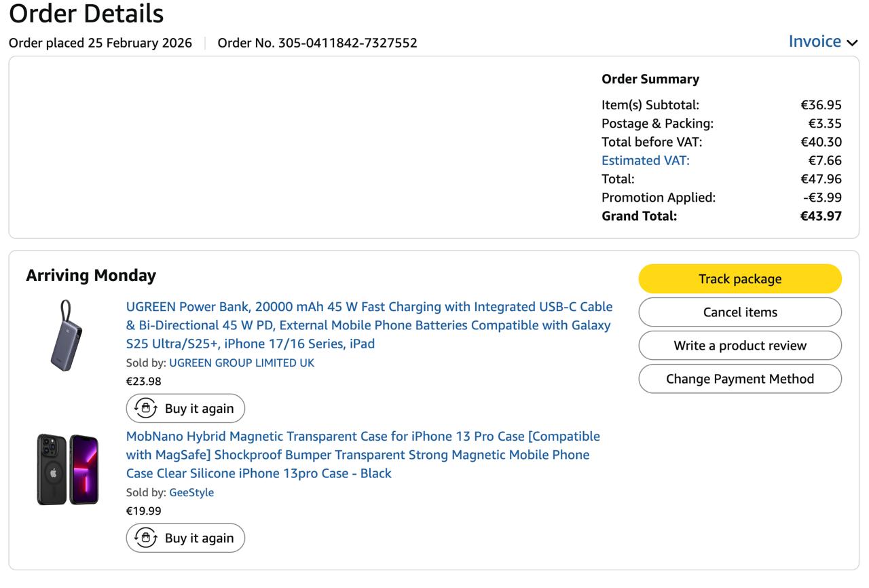The width and height of the screenshot is (869, 588).
Task: Visit seller UGREEN GROUP LIMITED UK
Action: coord(241,363)
